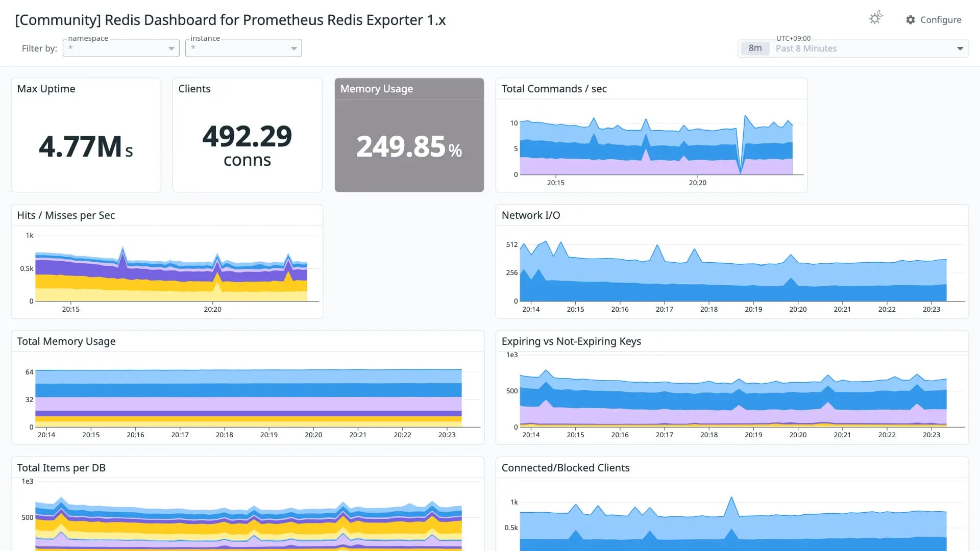This screenshot has width=980, height=551.
Task: Select the Clients 492.29 conns value
Action: coord(247,145)
